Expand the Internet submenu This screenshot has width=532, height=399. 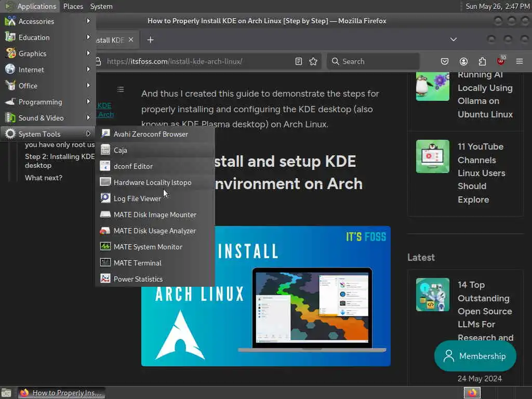[x=48, y=70]
